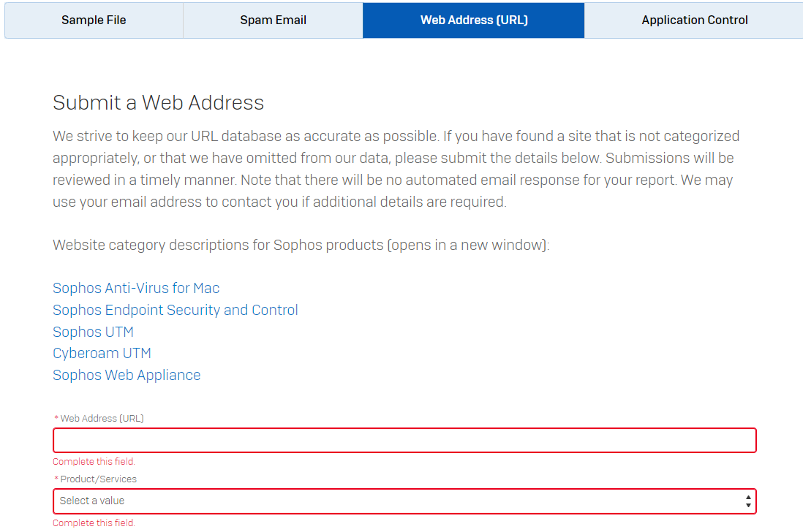This screenshot has height=532, width=803.
Task: Click the 'Complete this field.' error under URL
Action: pos(94,461)
